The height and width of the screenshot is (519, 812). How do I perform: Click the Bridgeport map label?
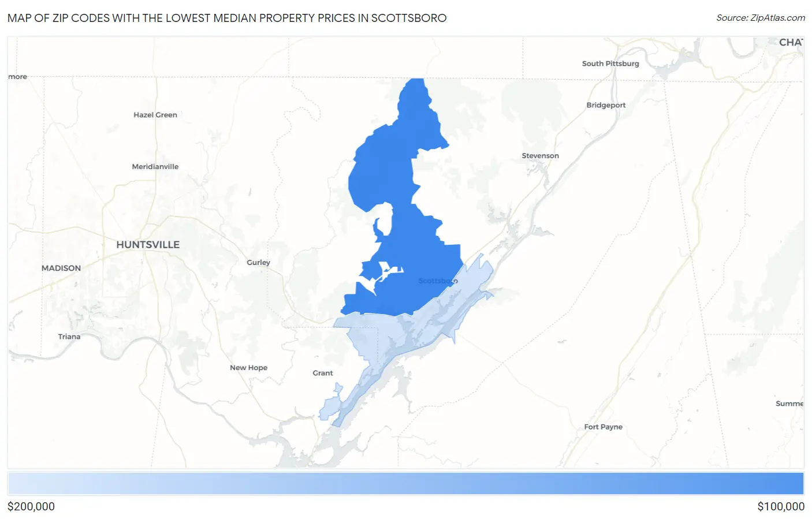(606, 105)
